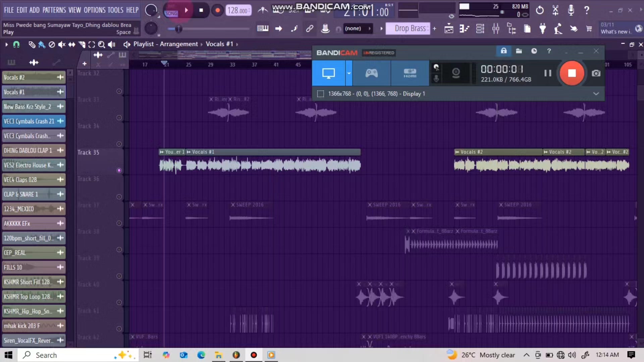The image size is (644, 362).
Task: Open the Piano roll view icon
Action: click(x=464, y=29)
